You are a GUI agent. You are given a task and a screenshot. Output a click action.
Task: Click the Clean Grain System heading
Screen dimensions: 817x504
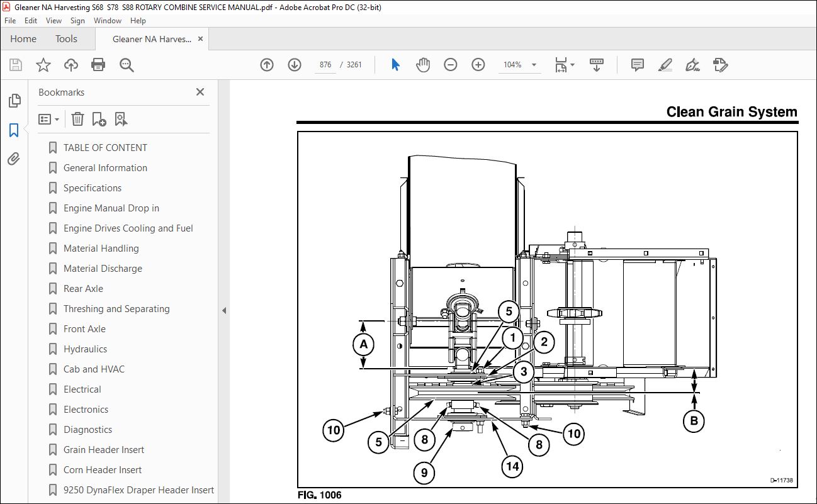tap(731, 112)
